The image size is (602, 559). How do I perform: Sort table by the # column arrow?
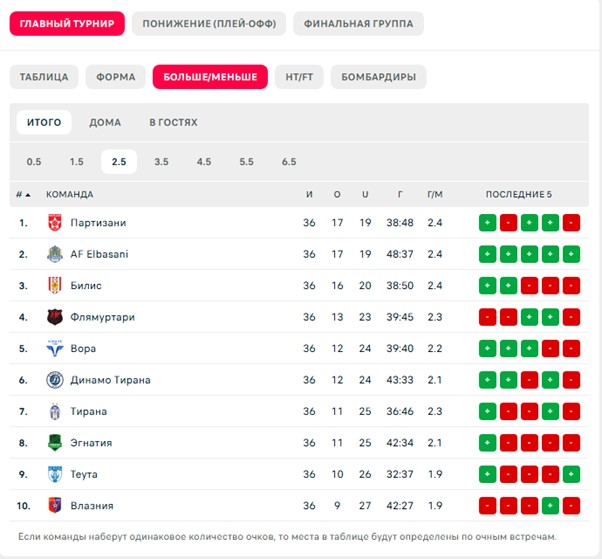(28, 195)
